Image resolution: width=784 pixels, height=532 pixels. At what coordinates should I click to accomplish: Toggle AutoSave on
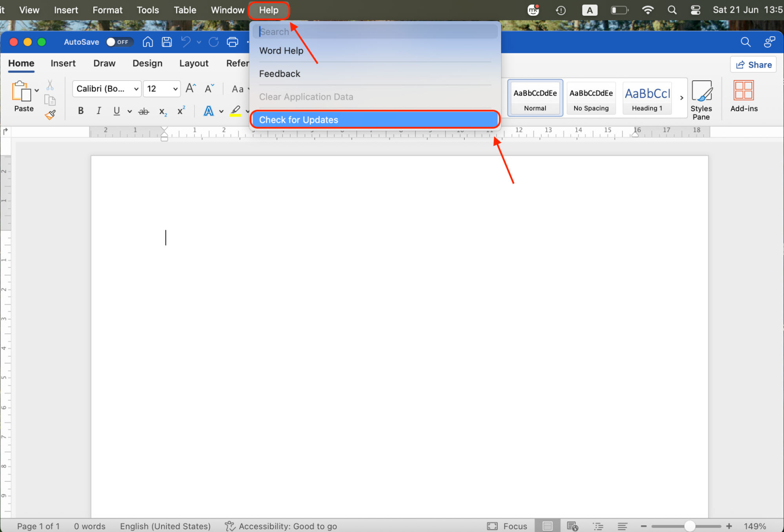(x=119, y=42)
